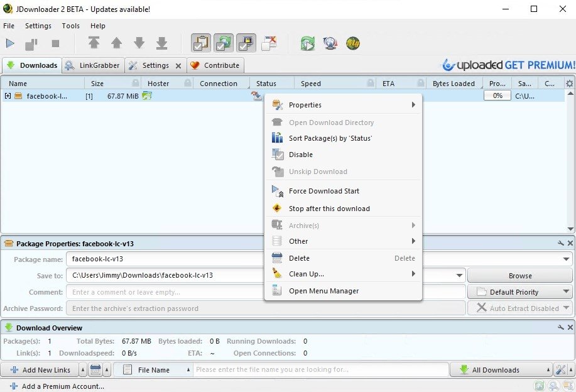Image resolution: width=576 pixels, height=392 pixels.
Task: Toggle automatic reconnect in toolbar
Action: pos(224,43)
